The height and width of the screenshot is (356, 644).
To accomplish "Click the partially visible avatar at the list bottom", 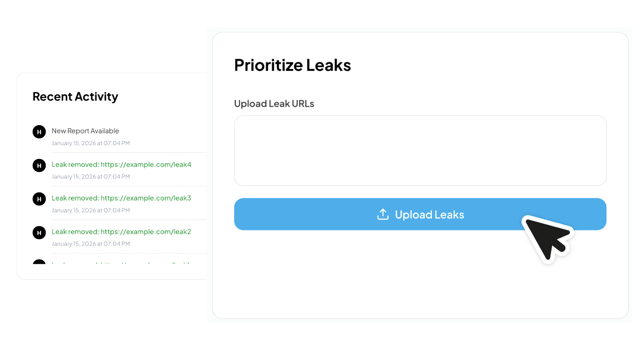I will 39,264.
